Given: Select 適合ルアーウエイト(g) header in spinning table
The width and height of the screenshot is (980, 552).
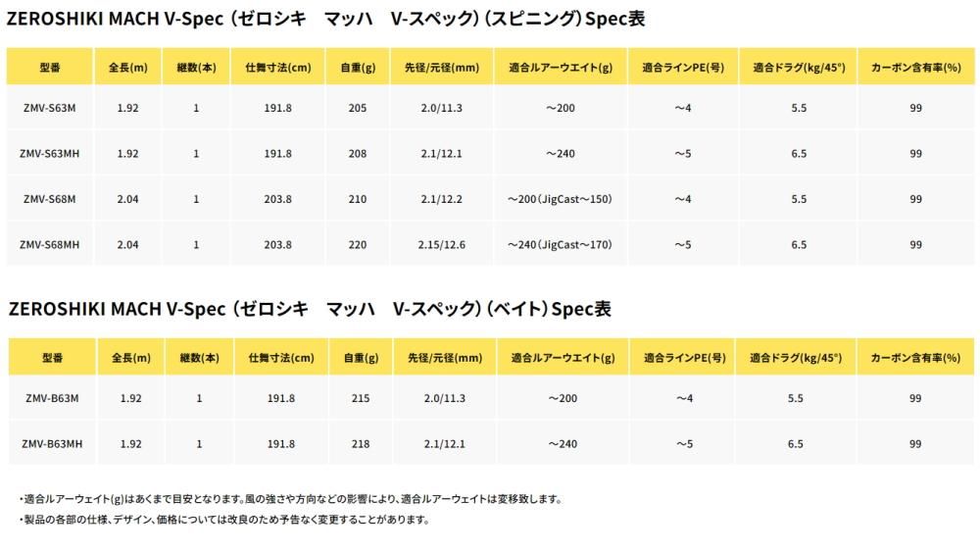Looking at the screenshot, I should pos(561,68).
